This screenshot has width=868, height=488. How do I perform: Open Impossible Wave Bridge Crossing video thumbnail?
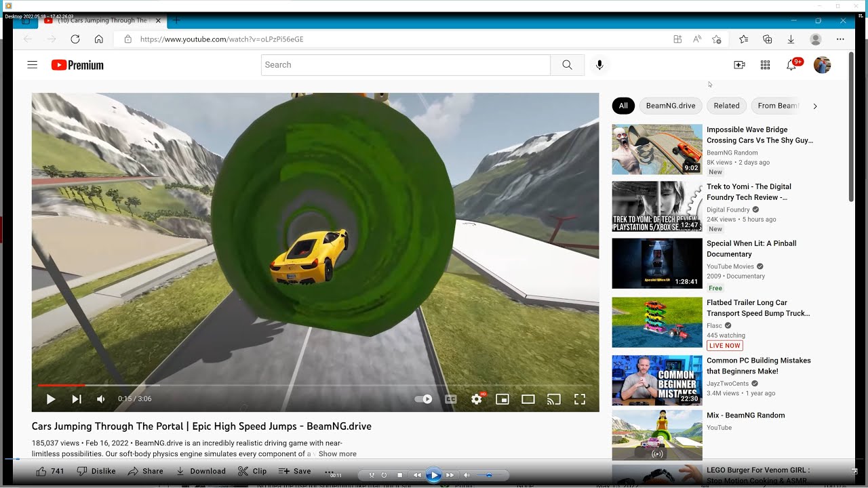pos(657,149)
